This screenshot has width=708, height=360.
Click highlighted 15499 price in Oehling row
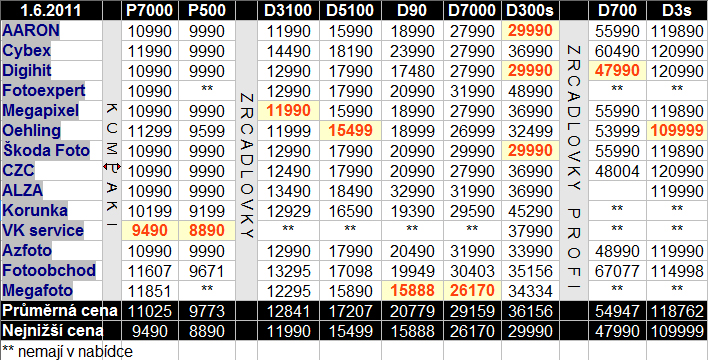click(350, 131)
